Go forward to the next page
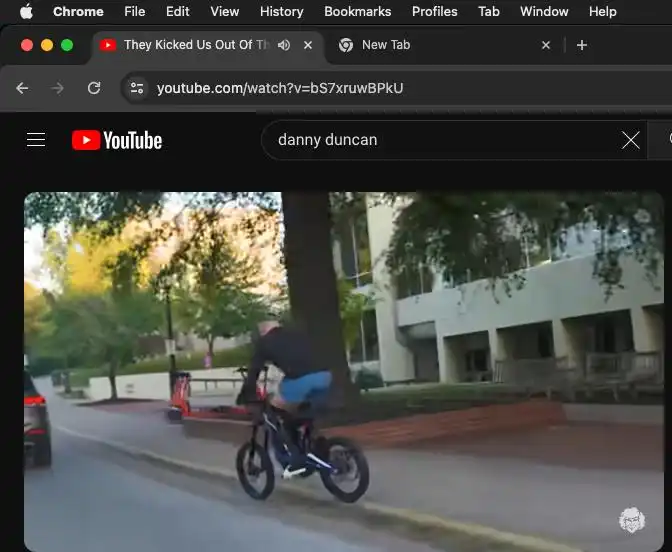 (57, 88)
